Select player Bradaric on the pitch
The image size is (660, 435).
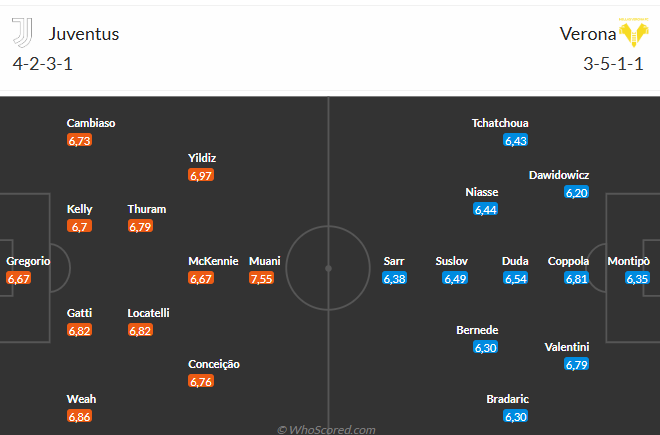(x=508, y=399)
